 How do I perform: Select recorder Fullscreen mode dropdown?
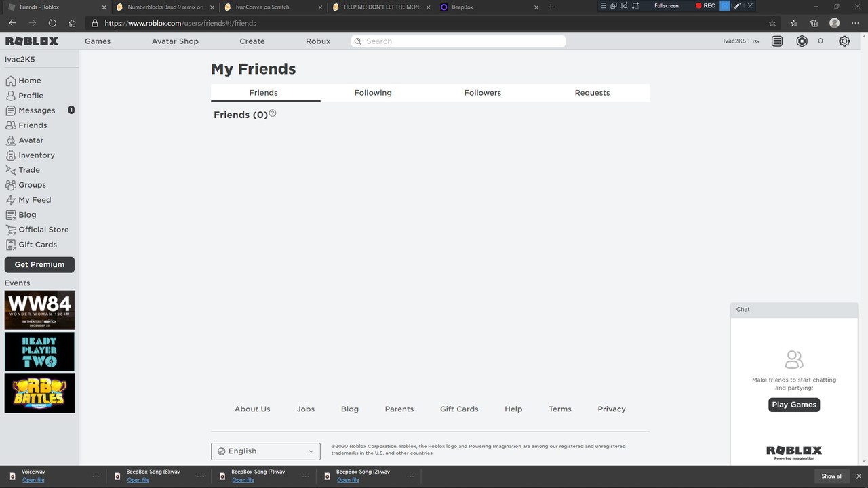tap(666, 6)
